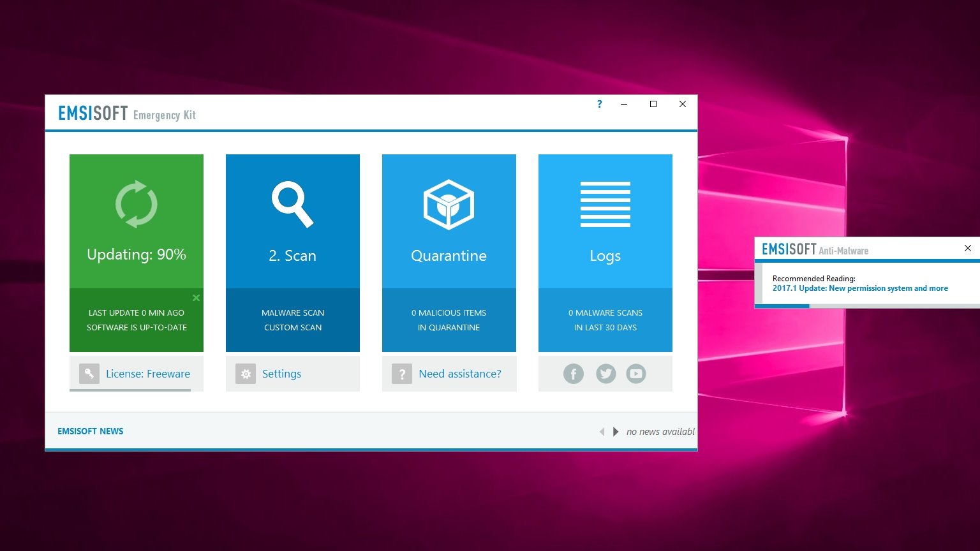The width and height of the screenshot is (980, 551).
Task: Click 0 MALICIOUS ITEMS IN QUARANTINE text
Action: (x=449, y=320)
